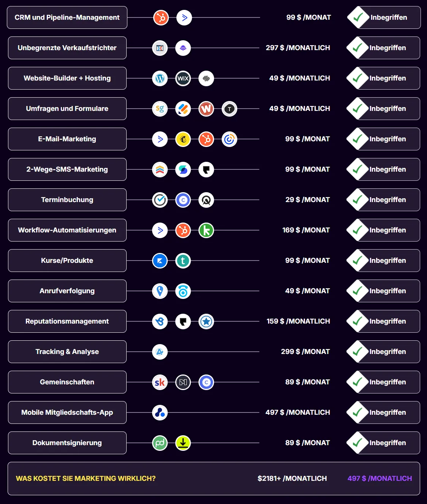This screenshot has width=427, height=504.
Task: Click the Anrufverfolgung label box
Action: pyautogui.click(x=67, y=291)
